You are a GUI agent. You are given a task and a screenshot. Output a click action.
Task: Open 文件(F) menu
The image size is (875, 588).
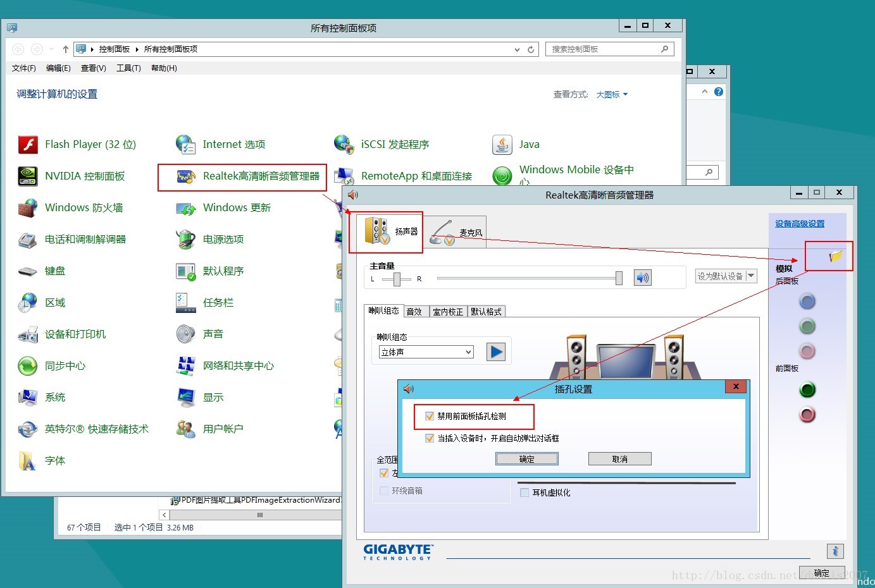click(24, 68)
